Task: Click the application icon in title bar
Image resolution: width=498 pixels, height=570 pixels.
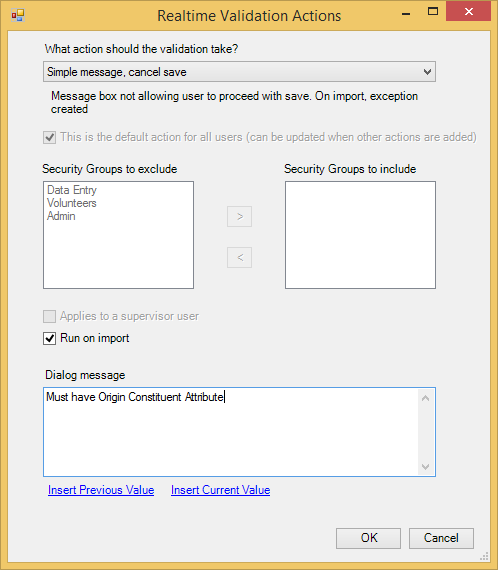Action: tap(18, 15)
